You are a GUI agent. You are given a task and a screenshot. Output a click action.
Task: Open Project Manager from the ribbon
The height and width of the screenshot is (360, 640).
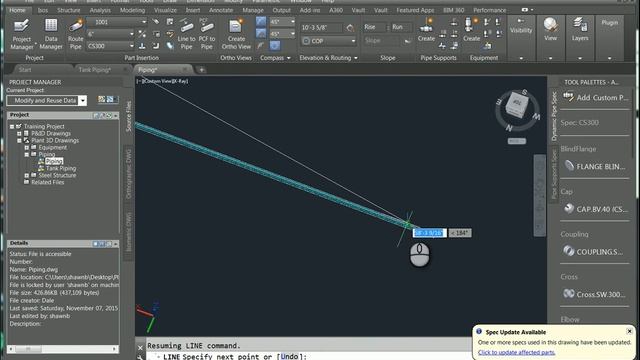coord(22,34)
